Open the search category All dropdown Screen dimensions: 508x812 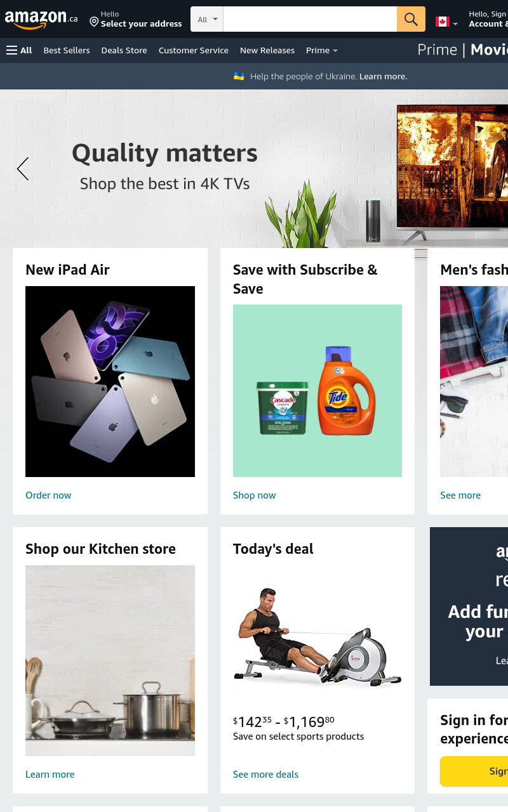pos(207,19)
